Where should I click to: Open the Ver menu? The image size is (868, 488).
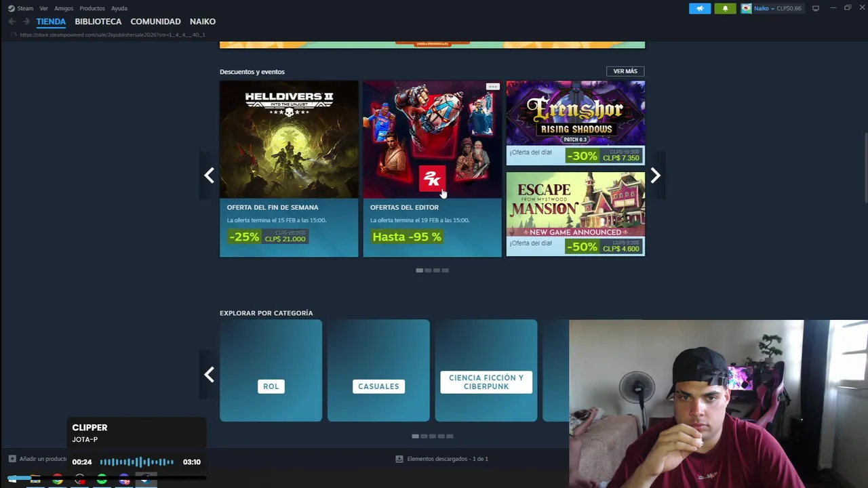click(44, 8)
